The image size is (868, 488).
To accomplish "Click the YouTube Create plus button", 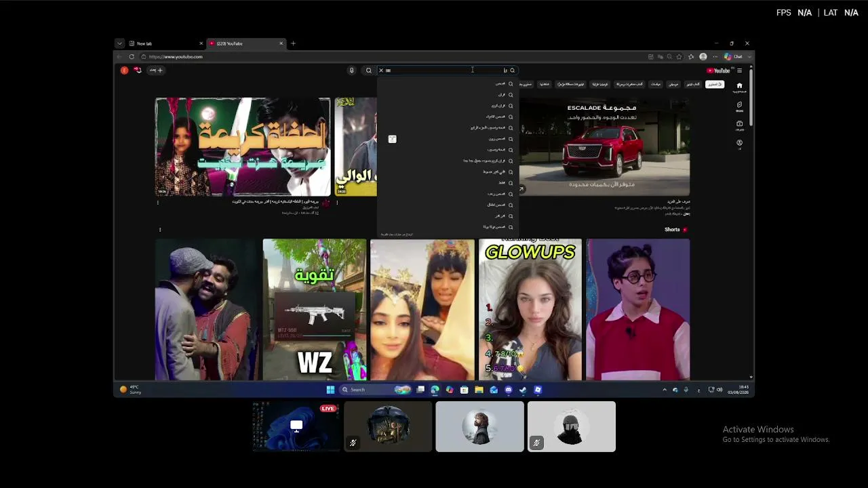I will coord(157,70).
